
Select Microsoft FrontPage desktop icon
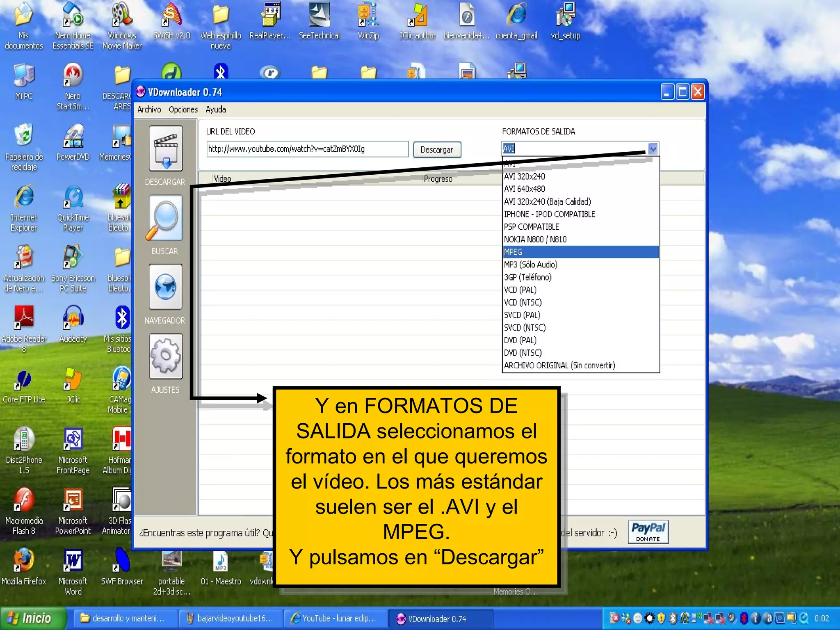pyautogui.click(x=73, y=450)
